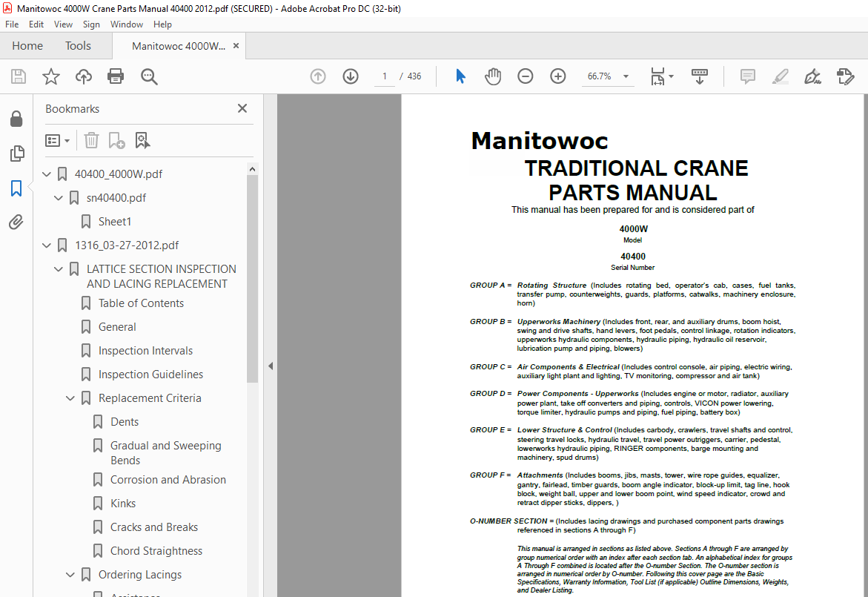Open bookmarks options dropdown menu

[x=58, y=141]
